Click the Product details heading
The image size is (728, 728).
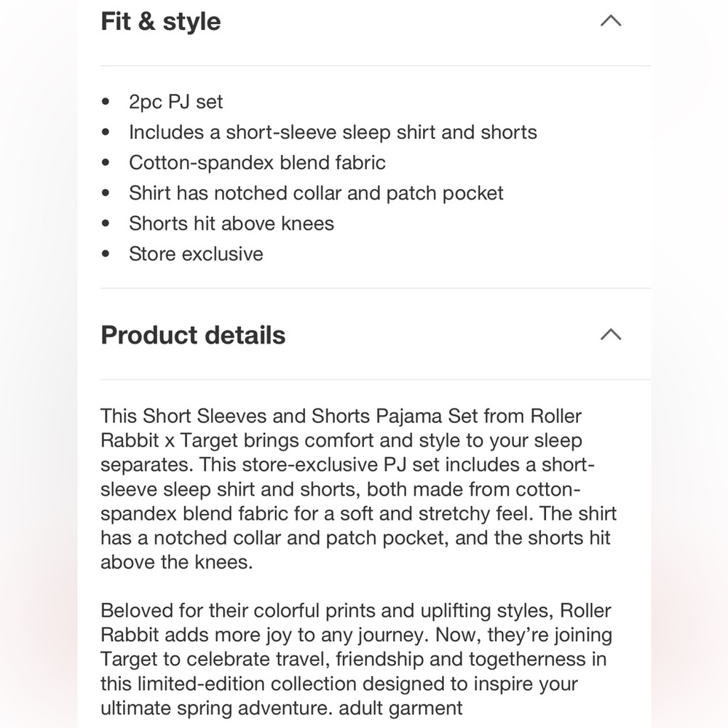(x=193, y=335)
